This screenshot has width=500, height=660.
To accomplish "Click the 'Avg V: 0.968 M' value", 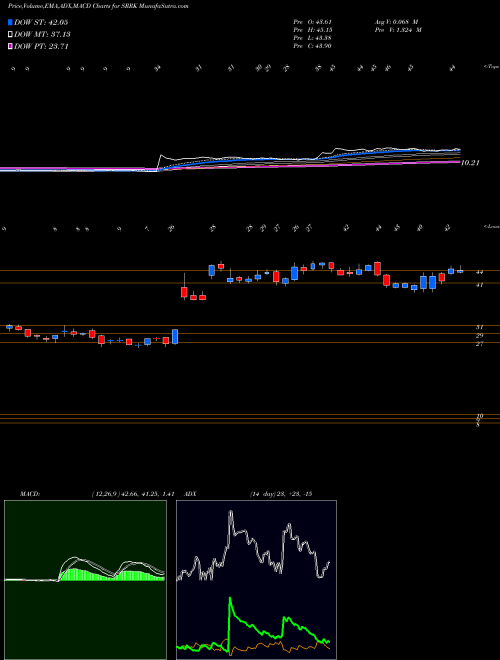I will click(x=396, y=22).
